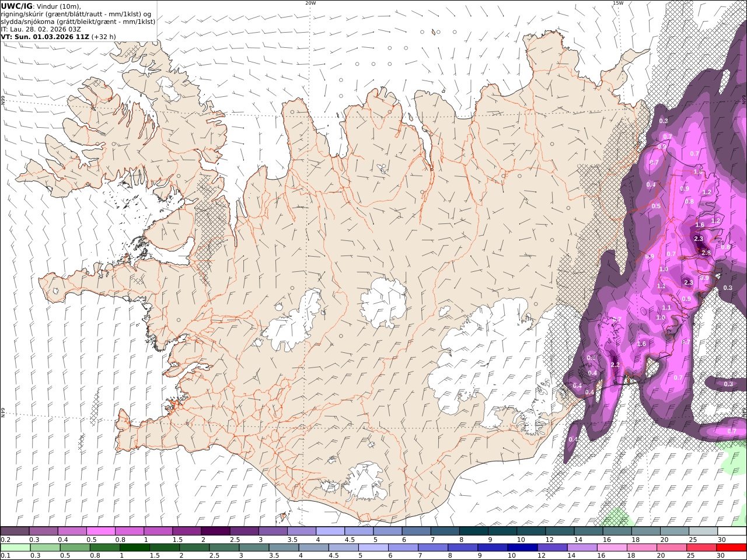The image size is (747, 560).
Task: Pick the top-row swatch between 20 and 25
Action: point(675,531)
